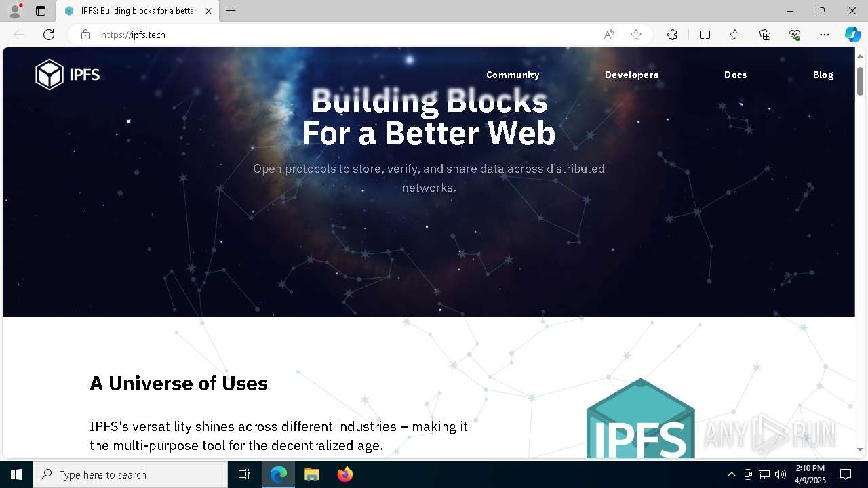Click the scrollbar down arrow
Image resolution: width=868 pixels, height=488 pixels.
point(860,449)
